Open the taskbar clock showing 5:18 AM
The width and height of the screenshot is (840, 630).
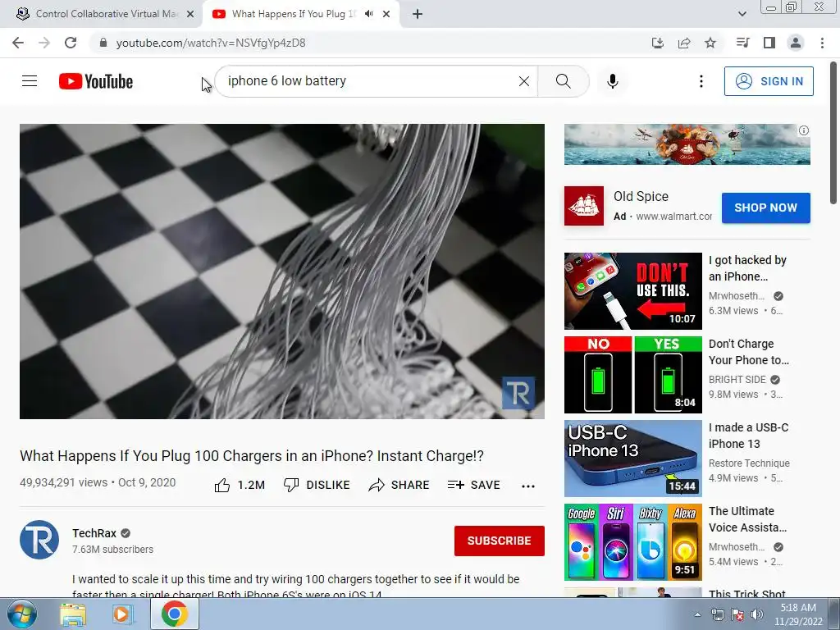click(798, 614)
